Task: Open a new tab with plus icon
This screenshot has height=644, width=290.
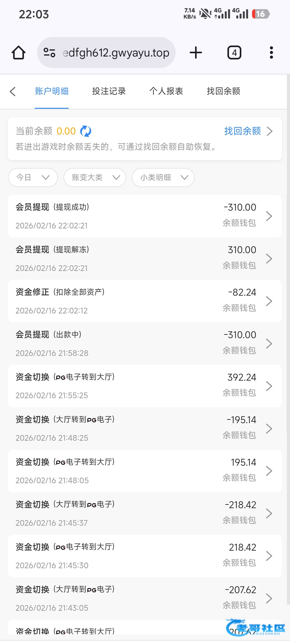Action: [196, 53]
